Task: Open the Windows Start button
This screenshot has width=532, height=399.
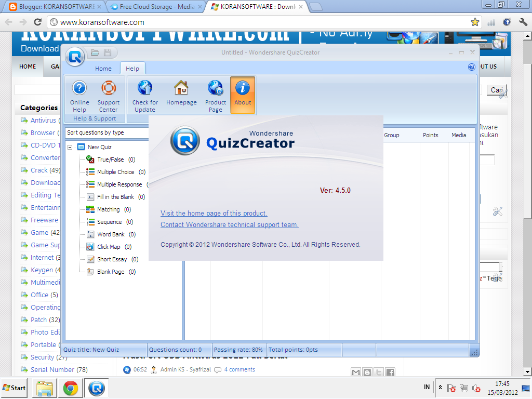Action: point(14,388)
